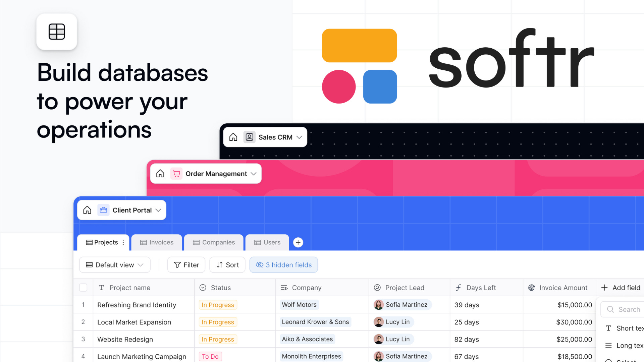This screenshot has width=644, height=362.
Task: Click the shopping cart icon beside Order Management
Action: [x=176, y=174]
